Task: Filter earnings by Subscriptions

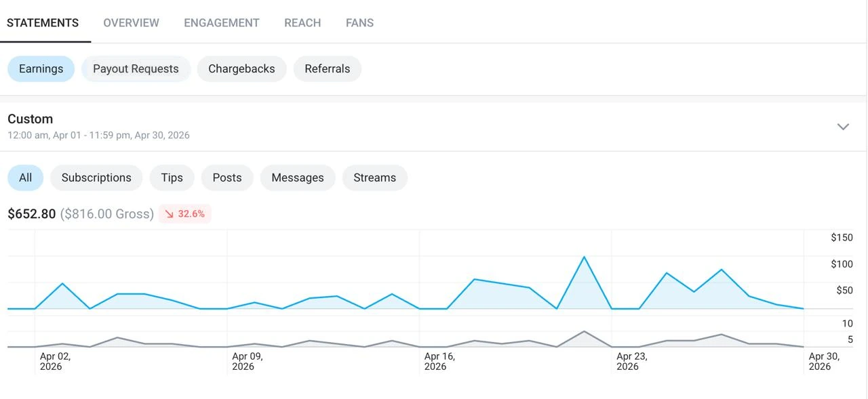Action: pos(96,177)
